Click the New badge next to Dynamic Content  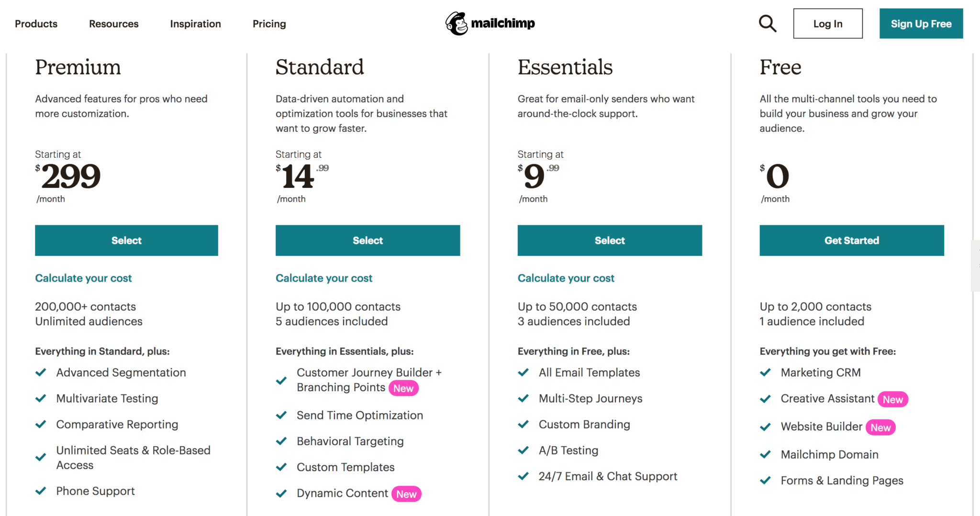click(x=406, y=494)
